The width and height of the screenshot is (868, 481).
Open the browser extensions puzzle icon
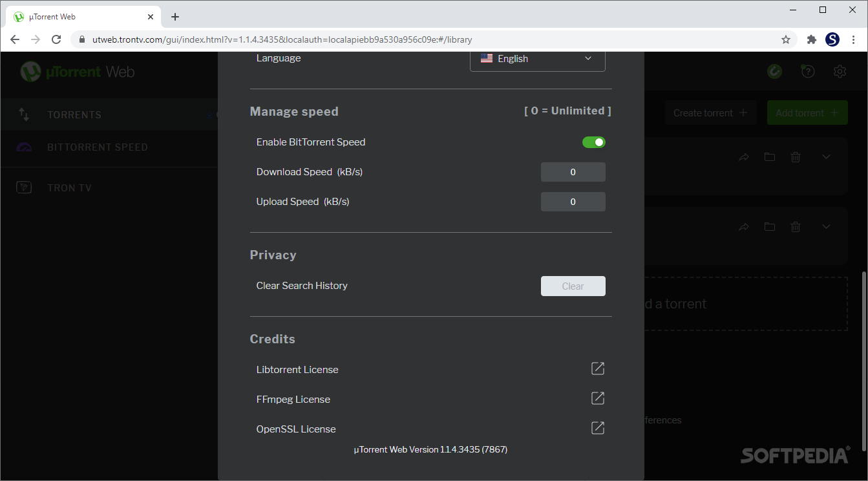pyautogui.click(x=812, y=39)
